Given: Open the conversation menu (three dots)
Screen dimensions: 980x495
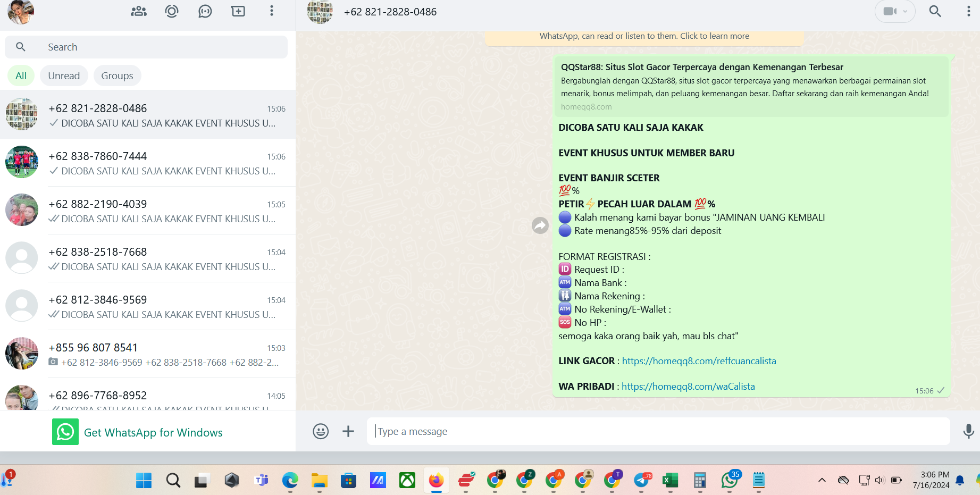Looking at the screenshot, I should (x=968, y=11).
